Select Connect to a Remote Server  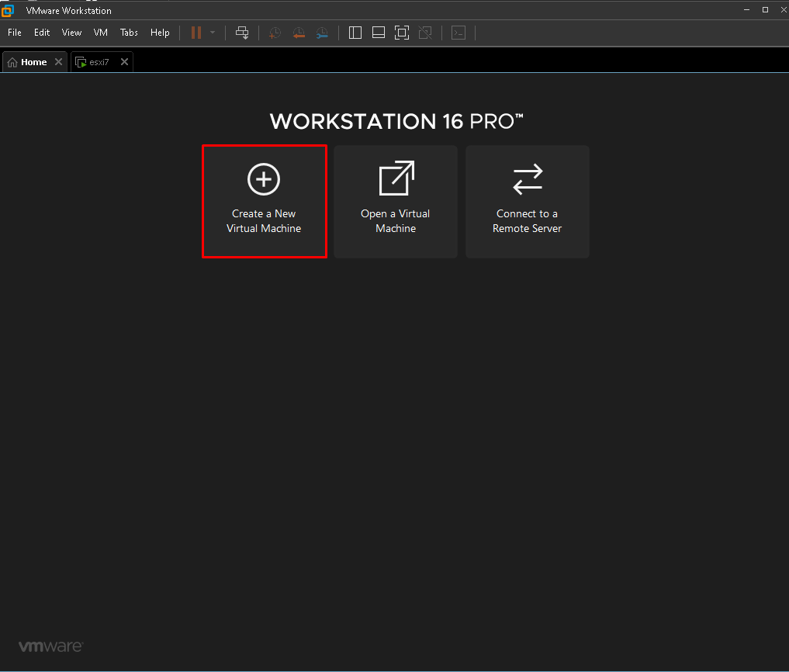527,201
